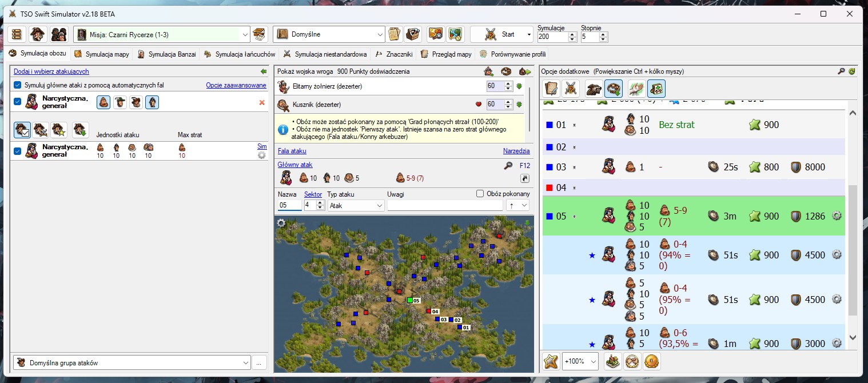This screenshot has width=868, height=383.
Task: Click the Sim link in the general row
Action: [x=262, y=147]
